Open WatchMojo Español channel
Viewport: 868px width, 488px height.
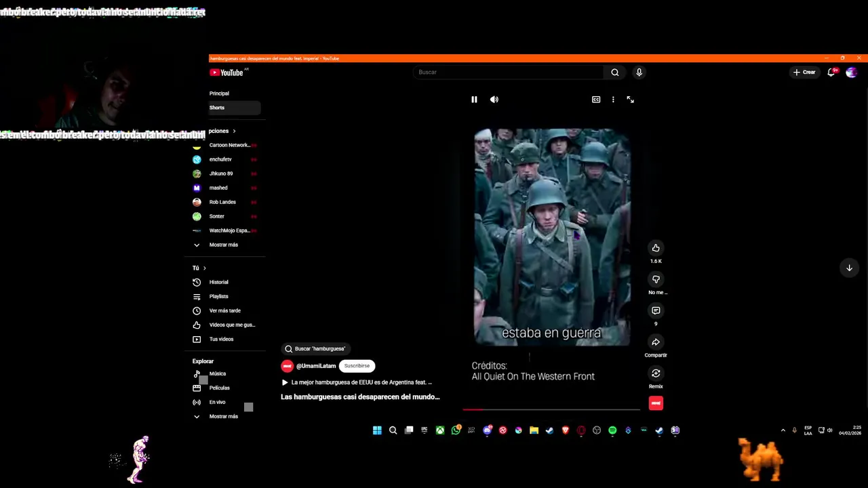point(229,230)
